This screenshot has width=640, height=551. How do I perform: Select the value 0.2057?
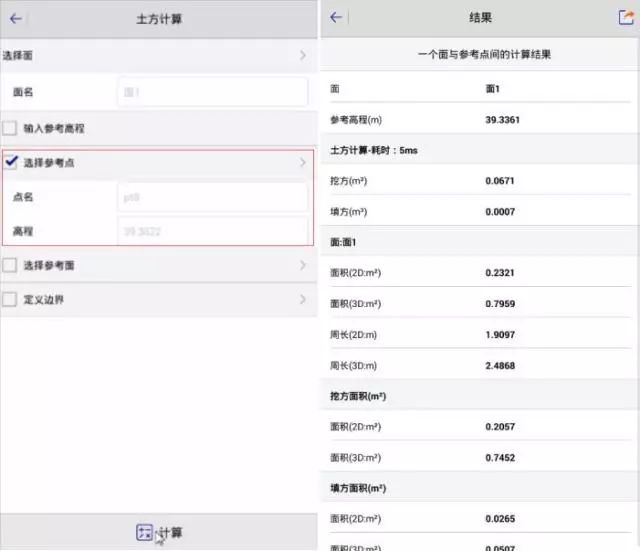point(500,427)
